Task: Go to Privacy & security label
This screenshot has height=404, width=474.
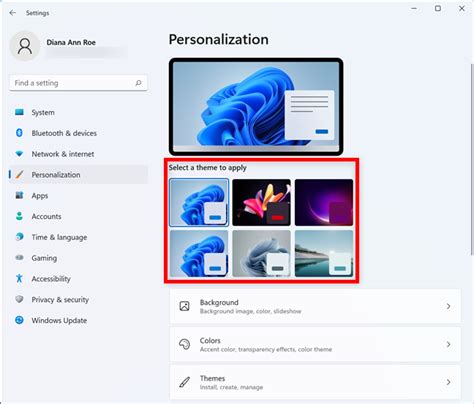Action: 60,300
